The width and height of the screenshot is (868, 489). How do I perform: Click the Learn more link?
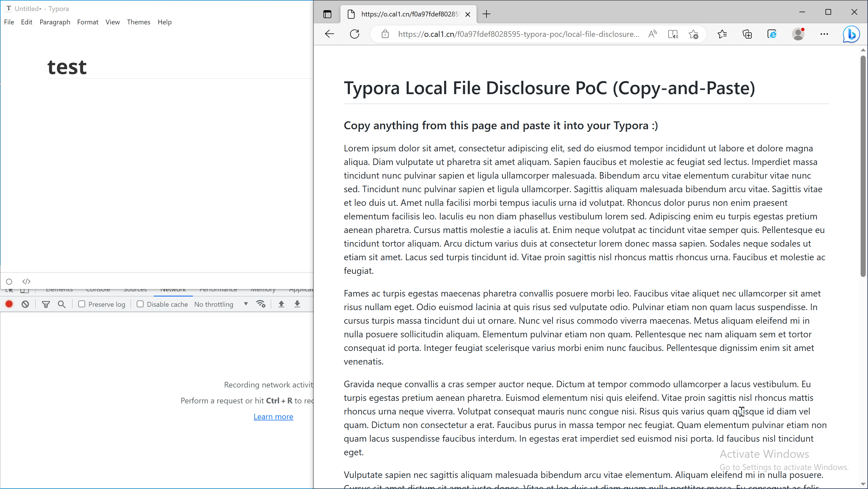273,417
